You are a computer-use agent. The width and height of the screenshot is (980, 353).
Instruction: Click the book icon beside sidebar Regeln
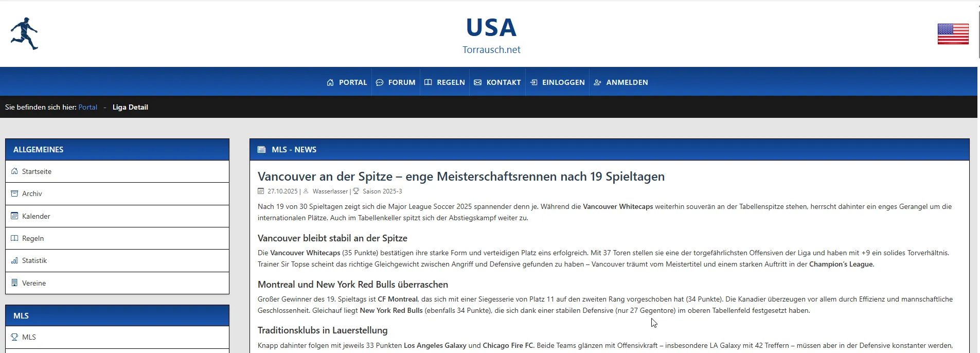pos(14,238)
